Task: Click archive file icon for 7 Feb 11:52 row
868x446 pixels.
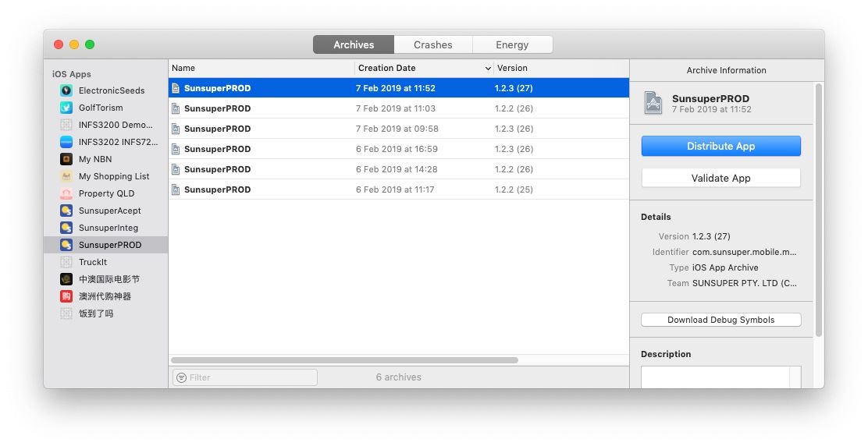Action: (176, 88)
